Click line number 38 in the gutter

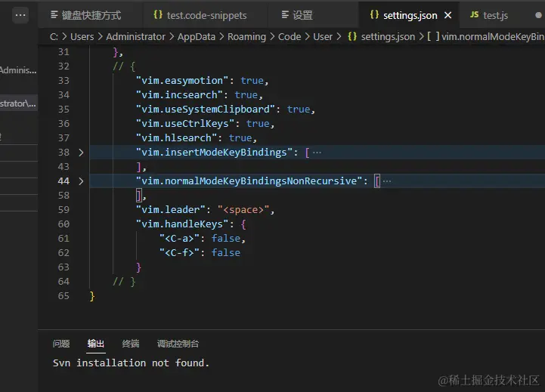coord(63,153)
